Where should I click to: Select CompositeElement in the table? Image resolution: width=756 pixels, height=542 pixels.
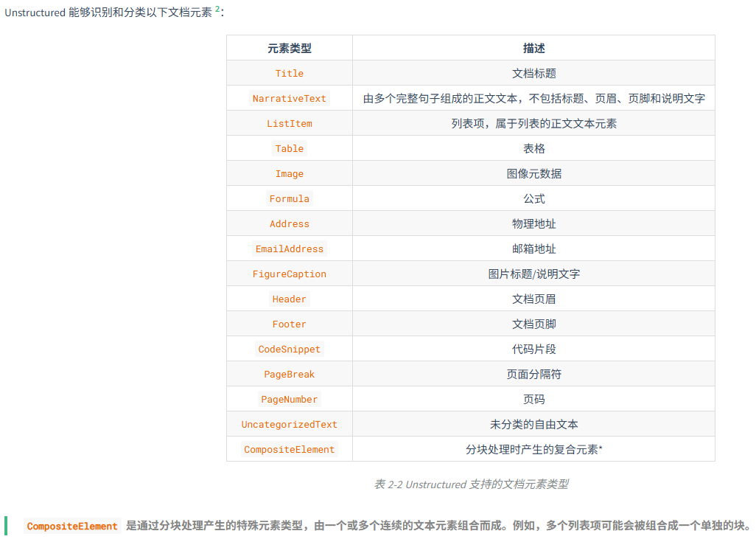[x=290, y=450]
